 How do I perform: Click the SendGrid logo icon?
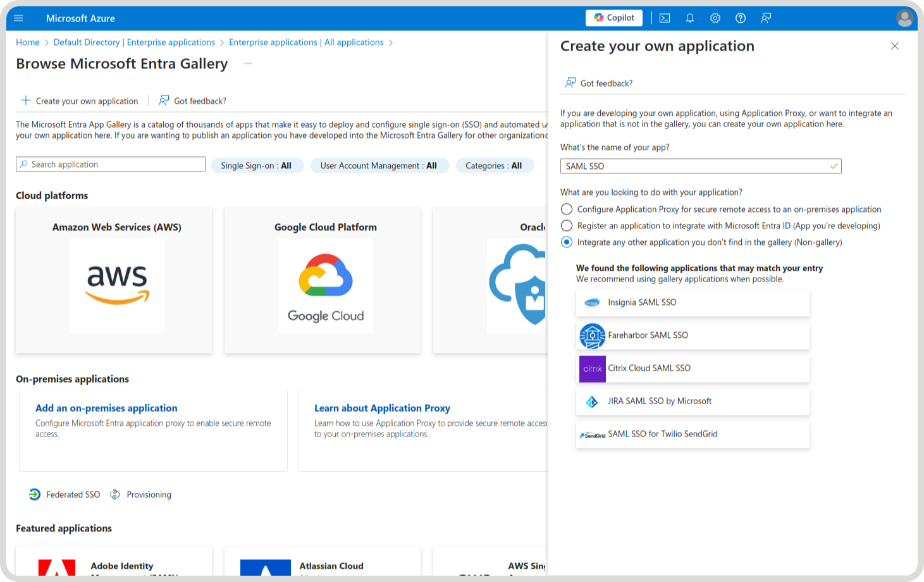[x=593, y=435]
